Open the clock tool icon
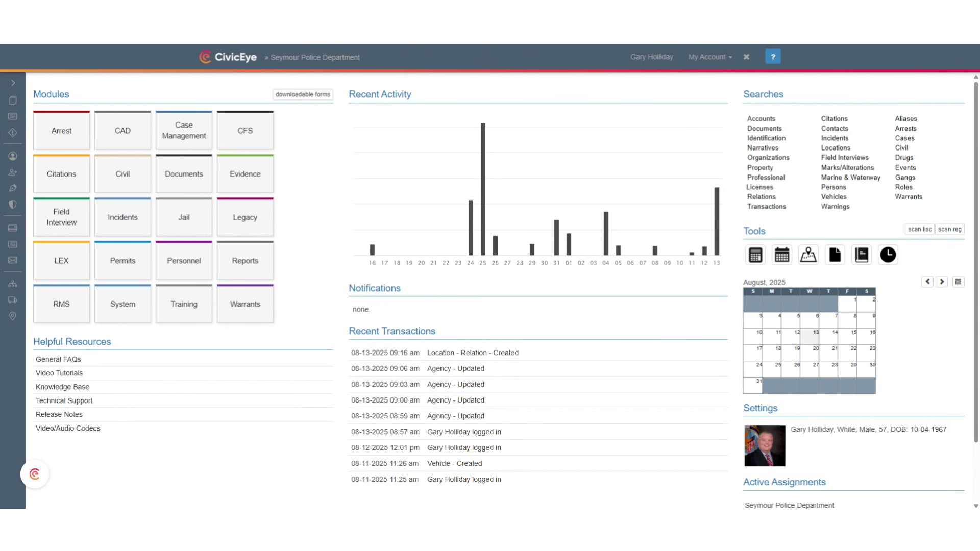The image size is (980, 551). pos(888,255)
